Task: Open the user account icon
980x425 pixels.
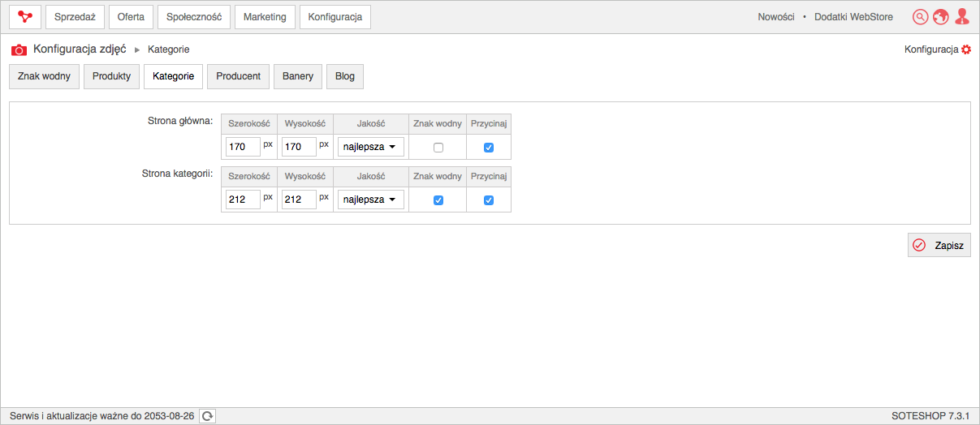Action: point(962,17)
